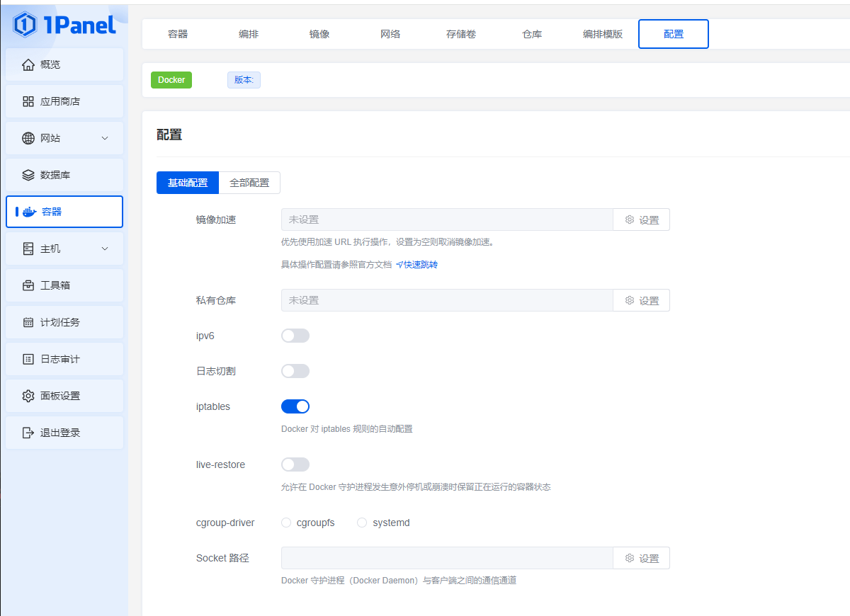850x616 pixels.
Task: Expand the 主机 submenu chevron
Action: [x=105, y=249]
